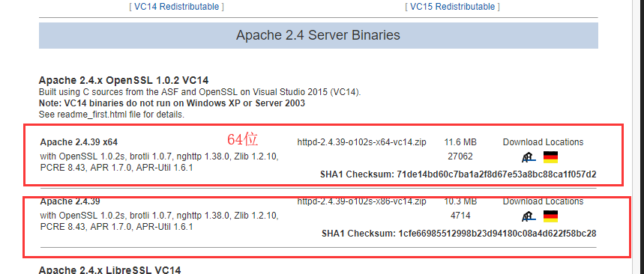Click the 11.6 MB file size
The width and height of the screenshot is (644, 274).
460,142
